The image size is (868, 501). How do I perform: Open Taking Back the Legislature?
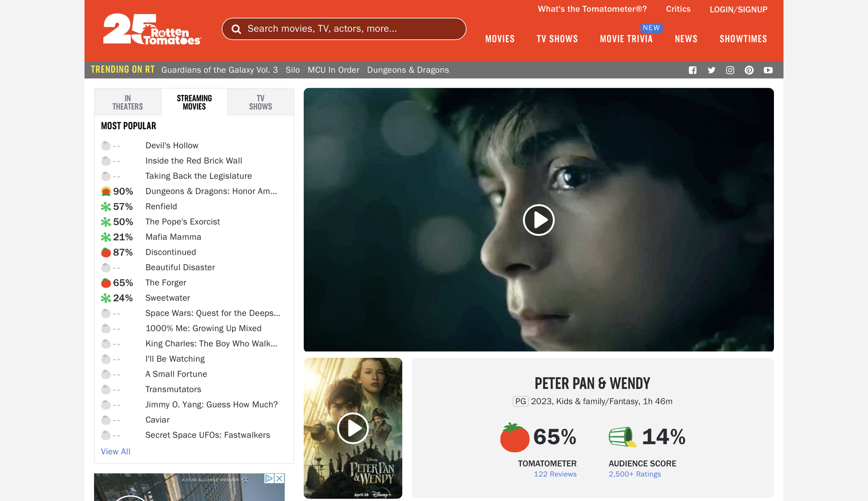[198, 176]
